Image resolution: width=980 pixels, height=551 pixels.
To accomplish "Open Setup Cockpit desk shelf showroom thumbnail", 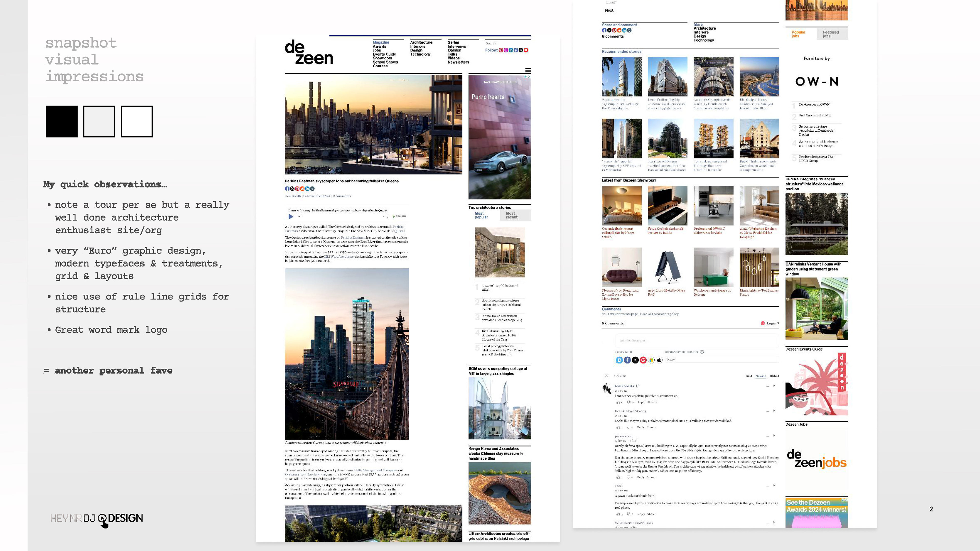I will coord(667,206).
